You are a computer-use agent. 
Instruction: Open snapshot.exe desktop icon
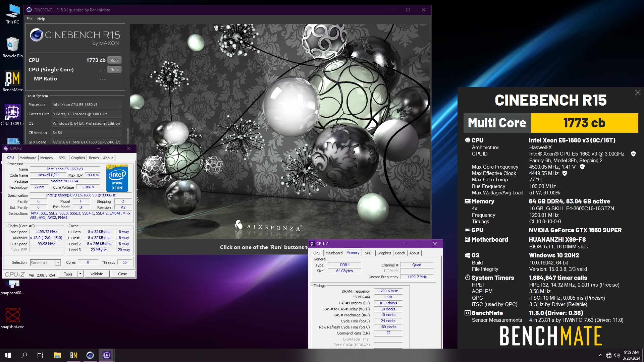tap(12, 318)
